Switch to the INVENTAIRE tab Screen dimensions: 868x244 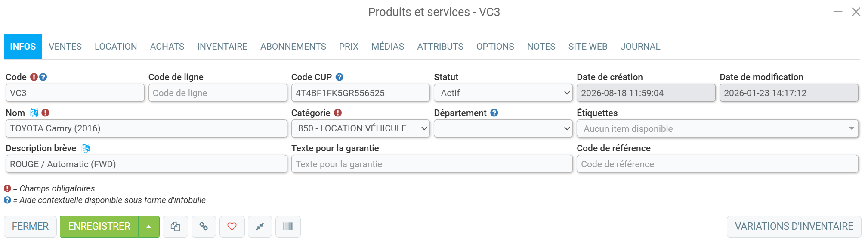click(222, 47)
